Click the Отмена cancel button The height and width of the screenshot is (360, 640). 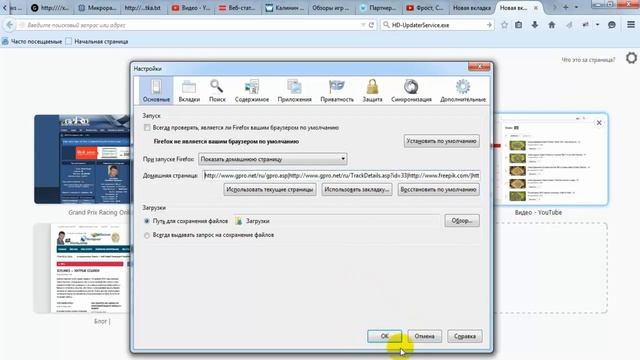[424, 336]
